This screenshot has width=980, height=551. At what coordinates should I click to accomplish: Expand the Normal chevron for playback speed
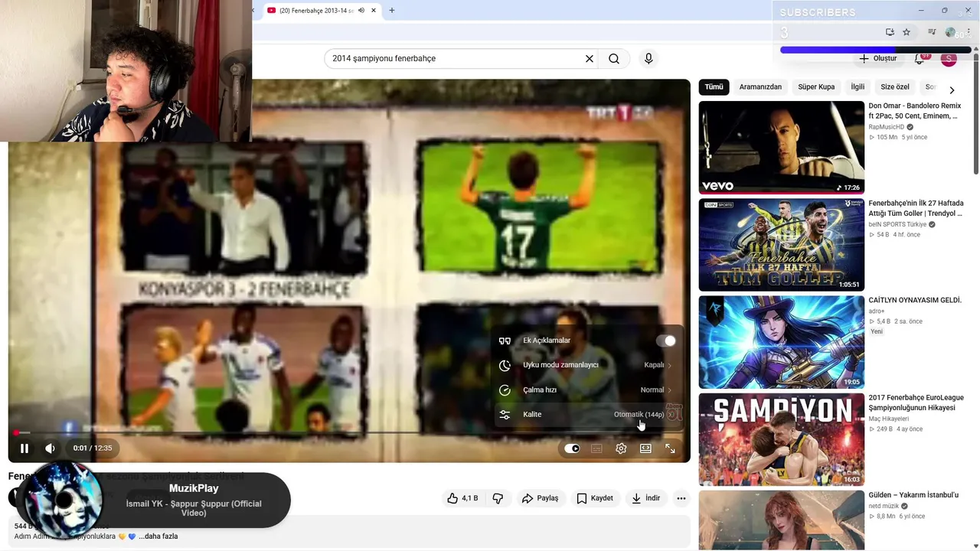[669, 390]
